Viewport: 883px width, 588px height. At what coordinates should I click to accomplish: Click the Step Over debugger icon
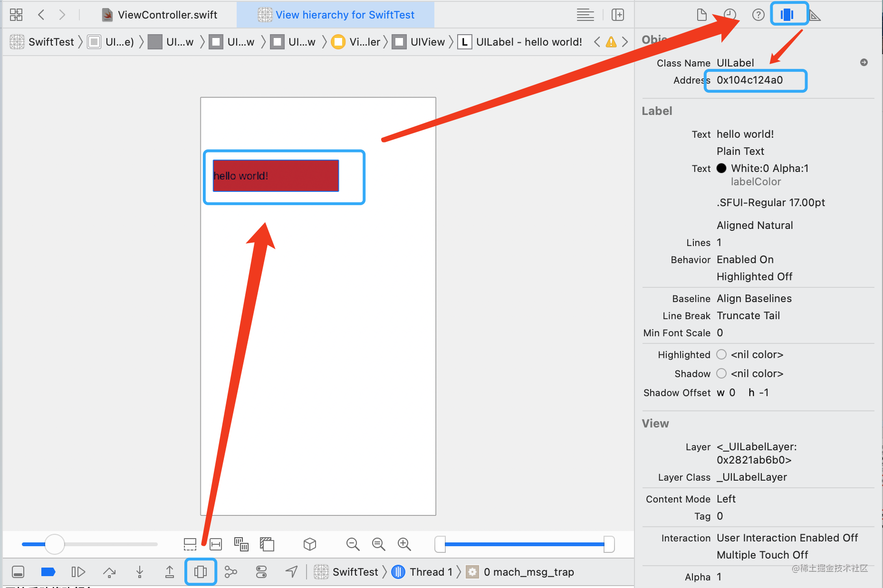pyautogui.click(x=109, y=572)
